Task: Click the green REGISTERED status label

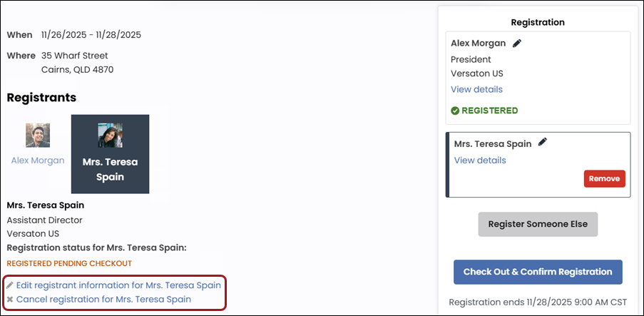Action: coord(489,111)
